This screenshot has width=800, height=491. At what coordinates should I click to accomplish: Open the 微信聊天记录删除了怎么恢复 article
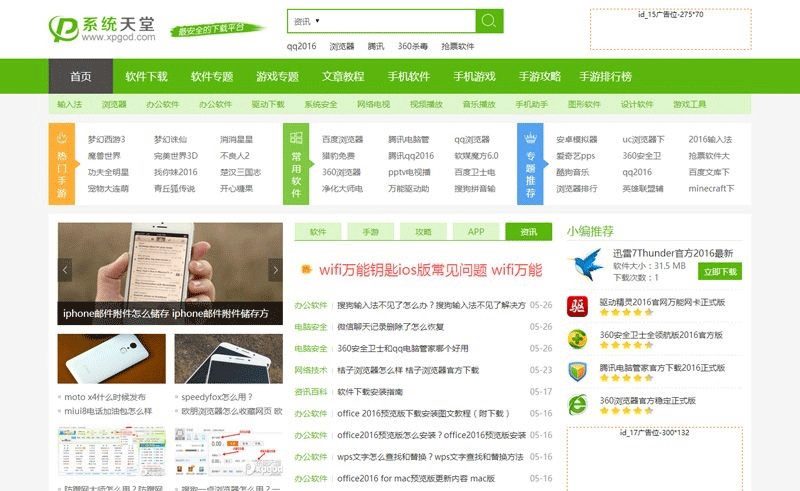[390, 327]
